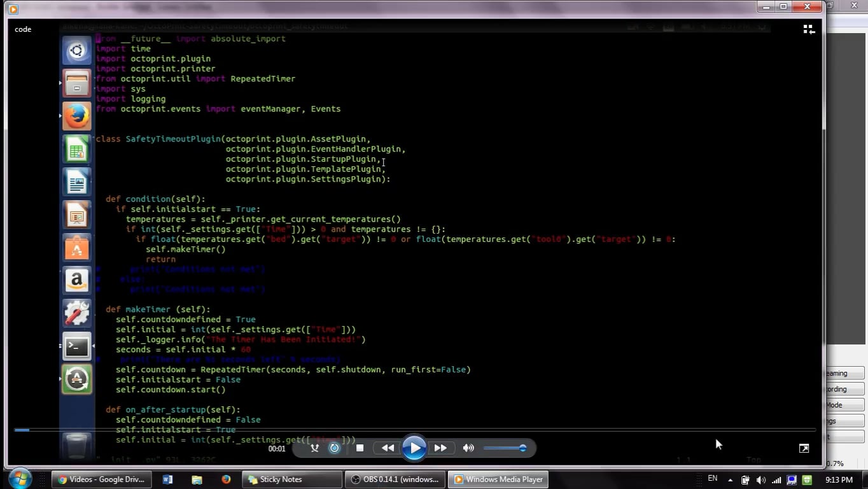The width and height of the screenshot is (868, 489).
Task: Open Sticky Notes from the taskbar
Action: (291, 479)
